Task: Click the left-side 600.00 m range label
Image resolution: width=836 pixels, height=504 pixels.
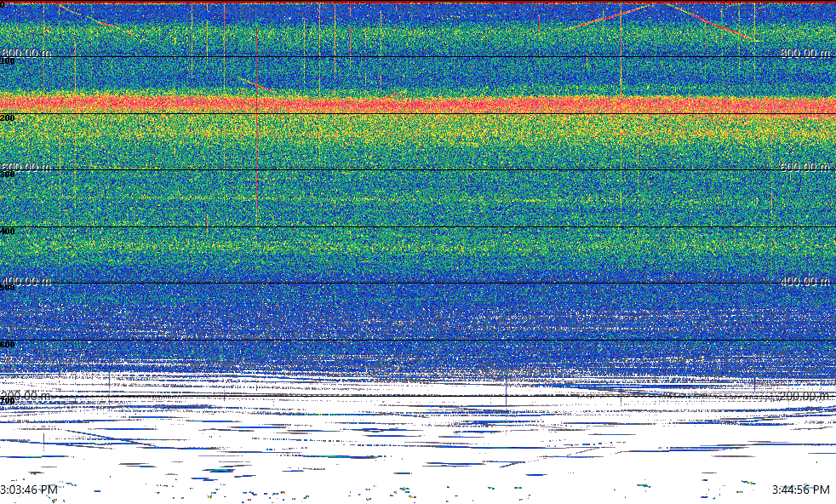Action: [26, 166]
